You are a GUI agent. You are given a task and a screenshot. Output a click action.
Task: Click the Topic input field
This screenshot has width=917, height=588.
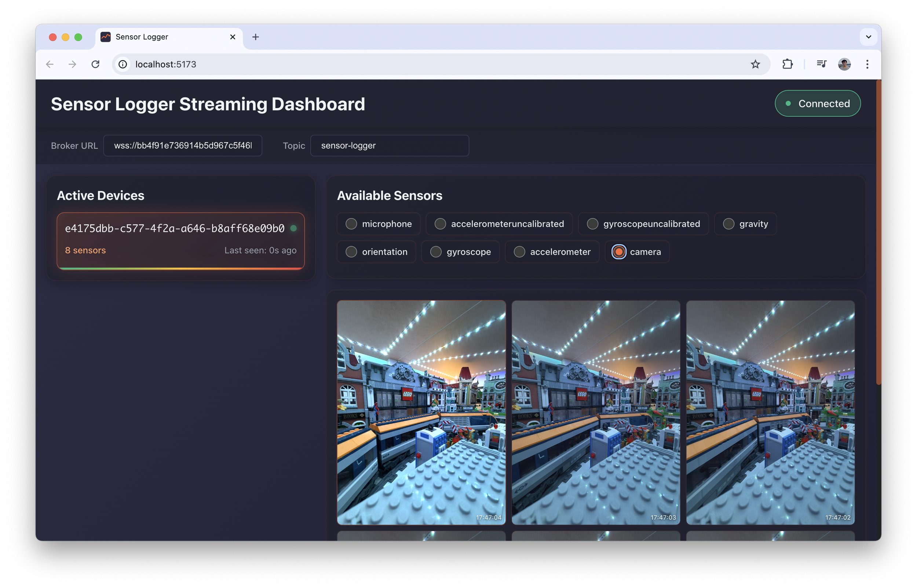390,146
